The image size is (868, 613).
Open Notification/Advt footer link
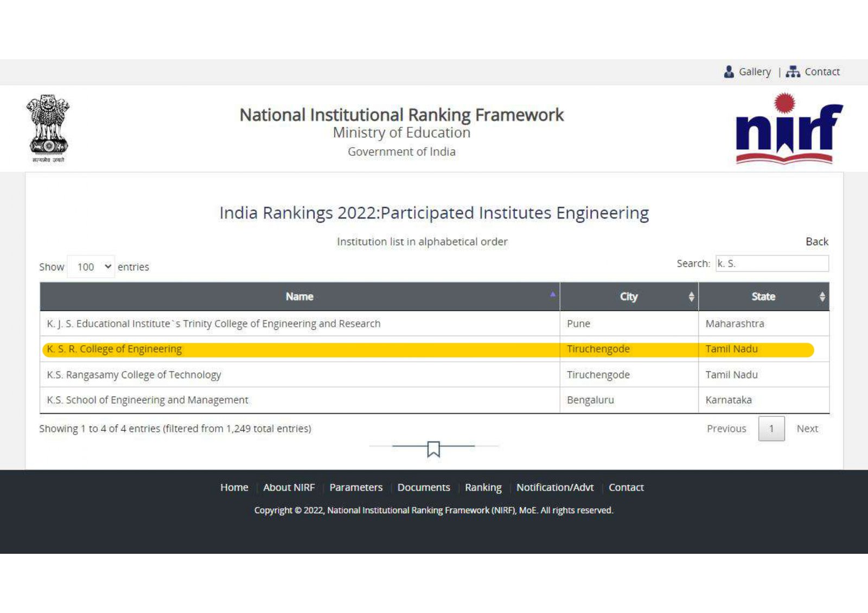click(554, 487)
